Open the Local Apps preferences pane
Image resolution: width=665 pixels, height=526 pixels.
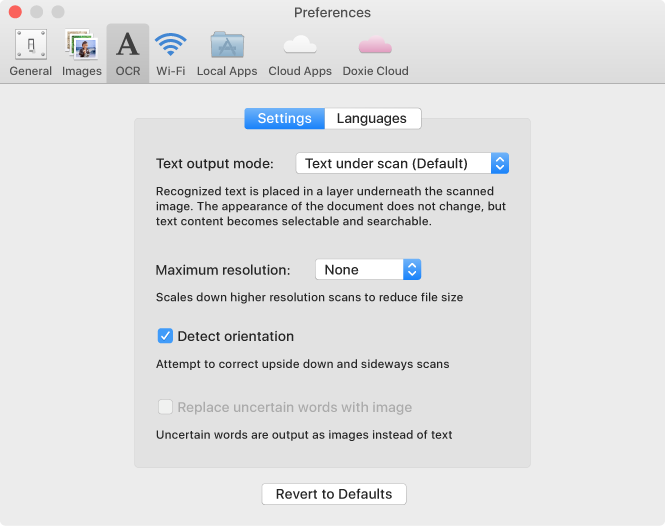[227, 53]
